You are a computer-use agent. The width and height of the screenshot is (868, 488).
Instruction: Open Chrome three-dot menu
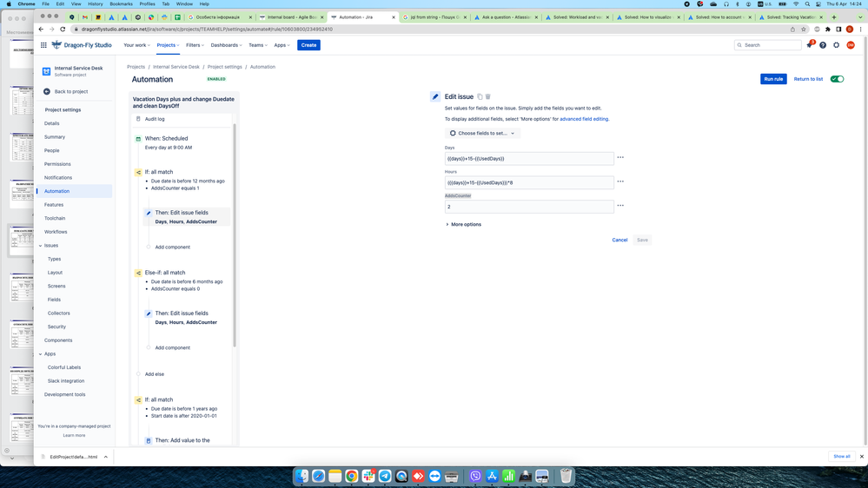coord(861,29)
